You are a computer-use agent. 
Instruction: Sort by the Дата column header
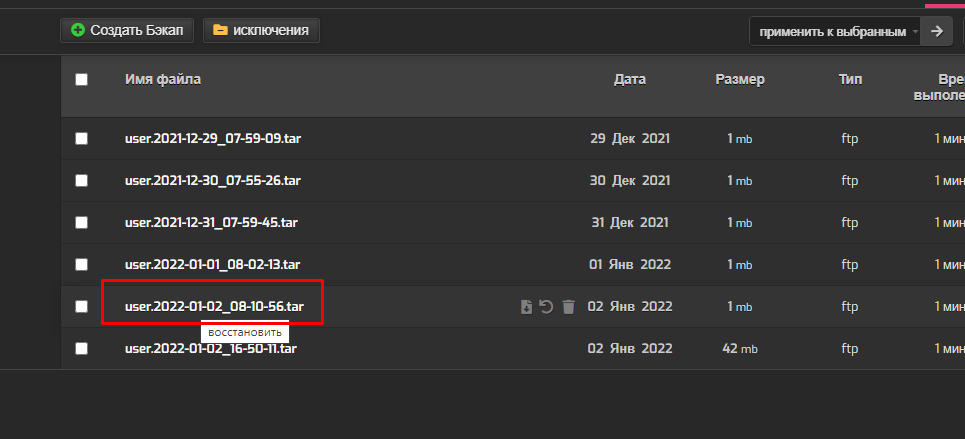click(630, 79)
